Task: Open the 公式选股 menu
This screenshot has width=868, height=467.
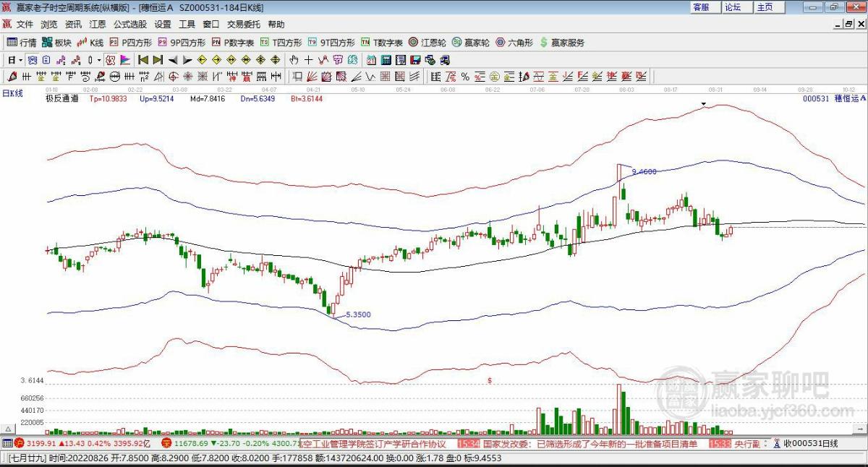Action: point(130,25)
